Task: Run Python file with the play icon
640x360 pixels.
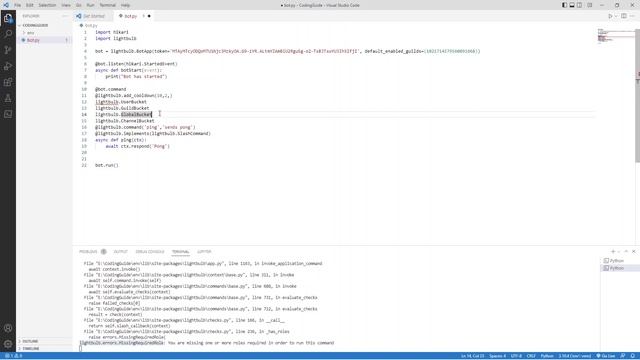Action: (610, 16)
